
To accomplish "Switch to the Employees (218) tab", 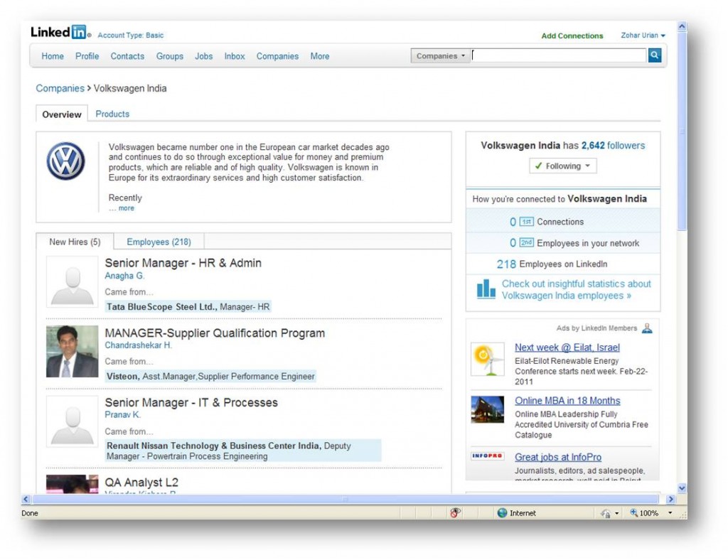I will pyautogui.click(x=159, y=242).
